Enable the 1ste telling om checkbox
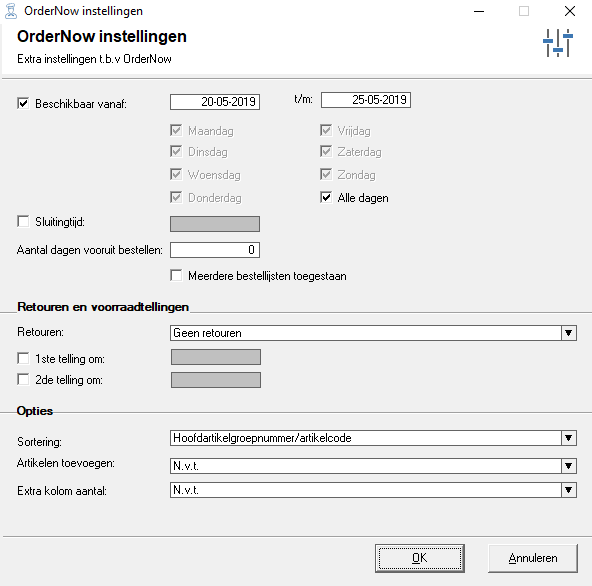Image resolution: width=592 pixels, height=586 pixels. click(23, 358)
